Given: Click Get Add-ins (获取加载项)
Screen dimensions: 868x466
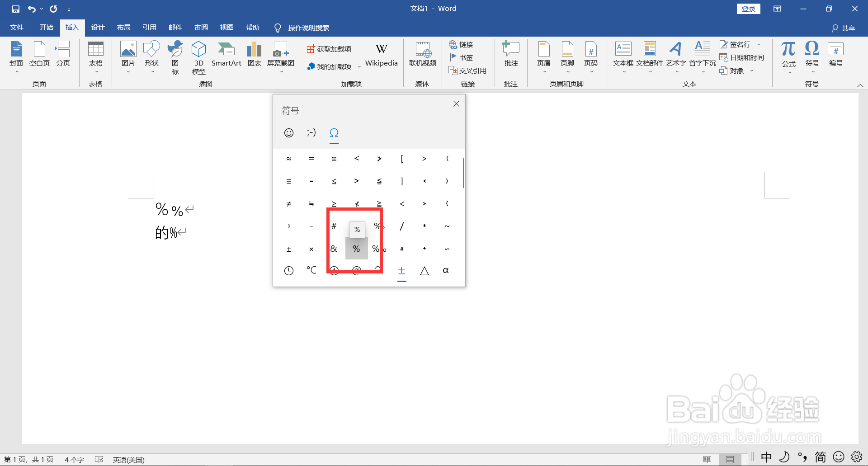Looking at the screenshot, I should pos(329,49).
